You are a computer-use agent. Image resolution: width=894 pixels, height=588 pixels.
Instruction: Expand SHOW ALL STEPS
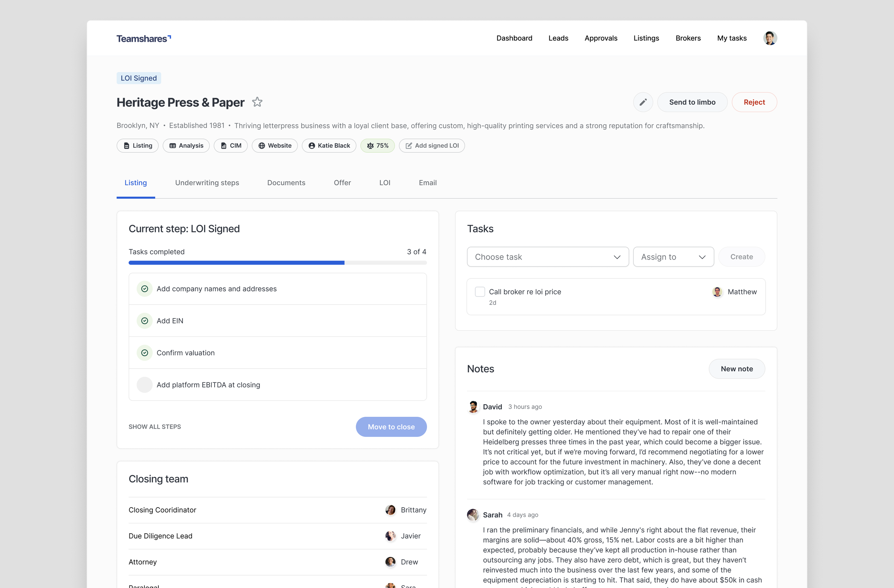[x=155, y=427]
